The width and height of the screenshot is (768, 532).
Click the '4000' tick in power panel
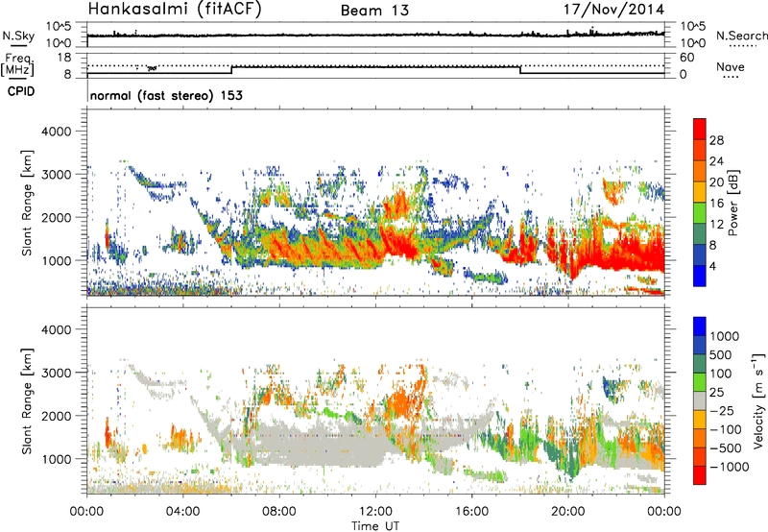[x=56, y=132]
